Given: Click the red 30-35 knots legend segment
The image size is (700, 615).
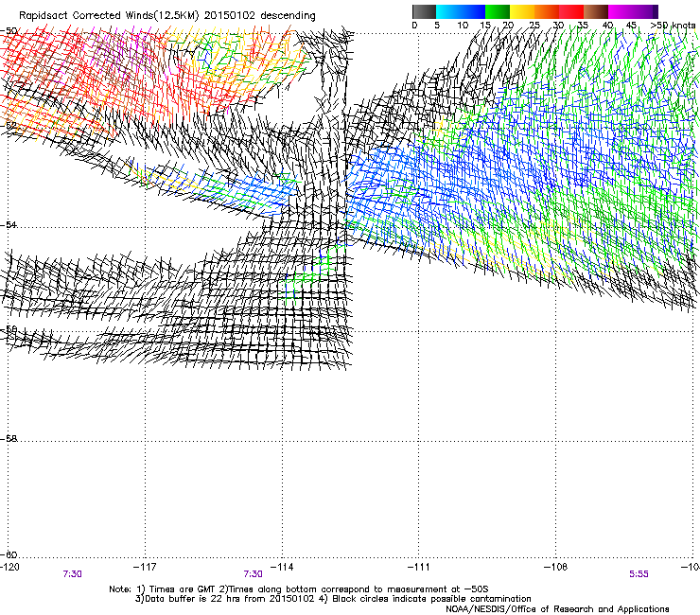Looking at the screenshot, I should (x=571, y=11).
